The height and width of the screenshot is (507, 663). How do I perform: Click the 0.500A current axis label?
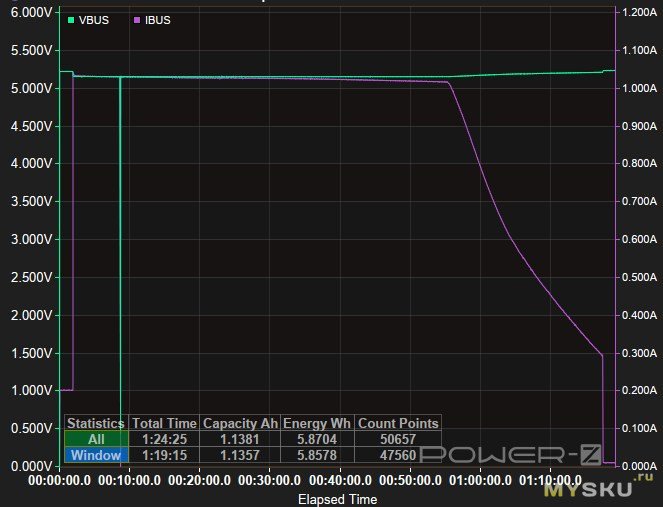(x=639, y=277)
